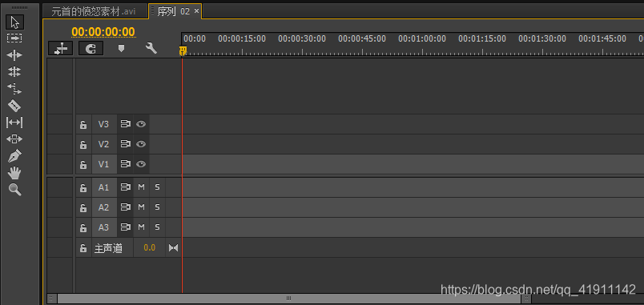This screenshot has width=644, height=305.
Task: Add a marker with marker icon
Action: pos(121,49)
